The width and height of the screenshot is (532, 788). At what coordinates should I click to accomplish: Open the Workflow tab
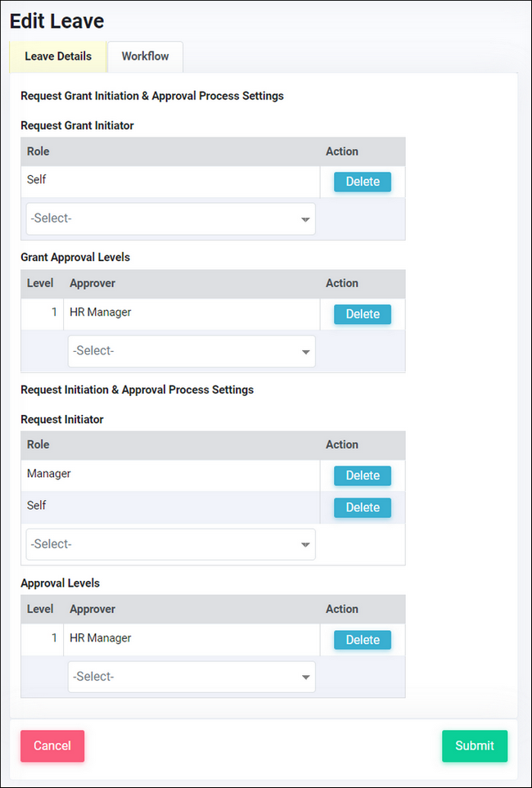pyautogui.click(x=145, y=56)
